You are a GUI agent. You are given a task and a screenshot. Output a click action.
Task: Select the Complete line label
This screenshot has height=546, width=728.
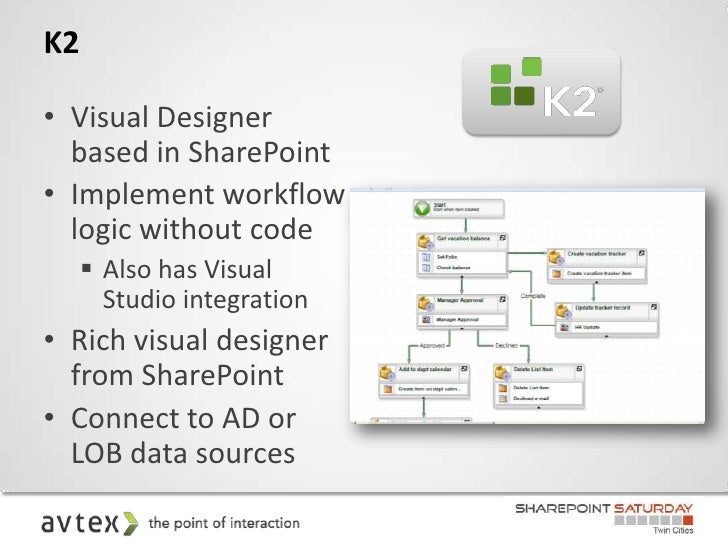[533, 296]
